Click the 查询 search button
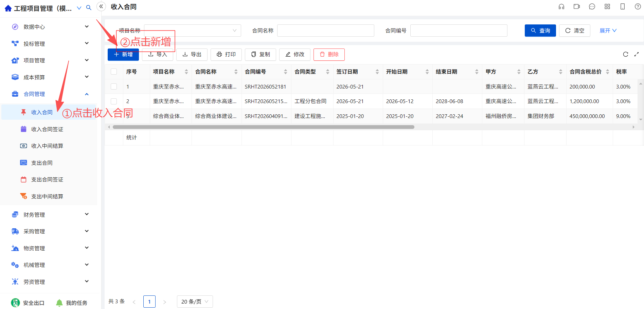The width and height of the screenshot is (644, 309). click(x=540, y=31)
